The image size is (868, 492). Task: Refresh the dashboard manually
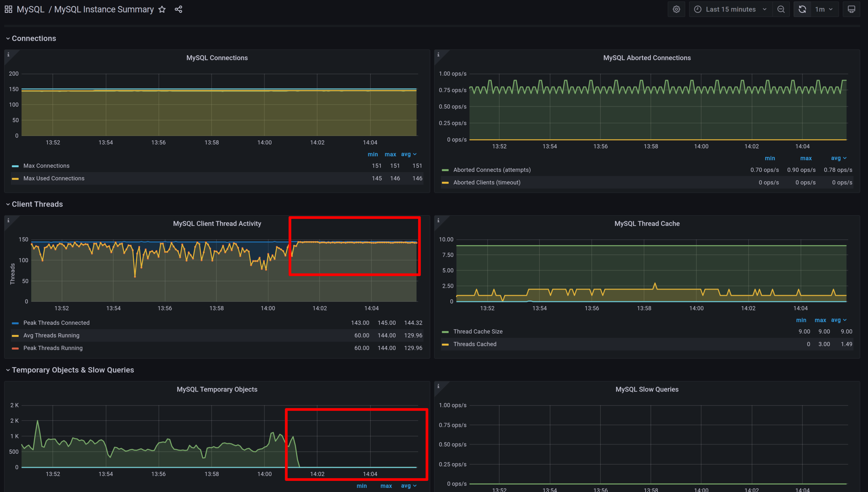click(x=802, y=9)
